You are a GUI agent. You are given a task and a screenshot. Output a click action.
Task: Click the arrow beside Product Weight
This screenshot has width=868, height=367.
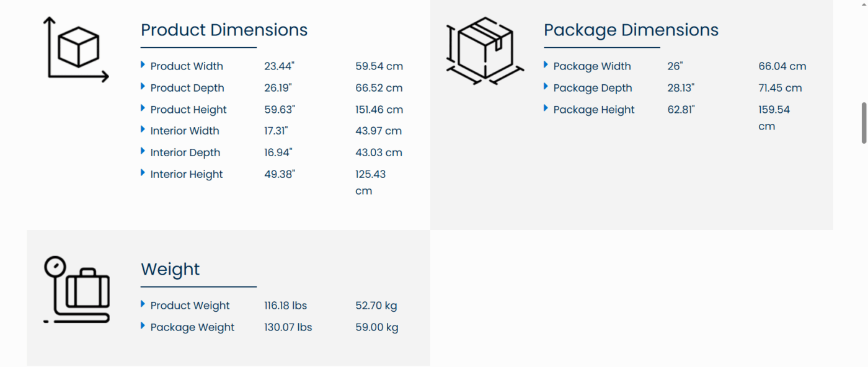pos(143,304)
